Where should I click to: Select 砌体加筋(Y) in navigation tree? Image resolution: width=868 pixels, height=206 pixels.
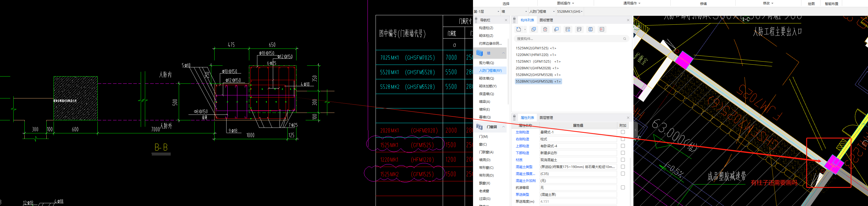tap(488, 86)
